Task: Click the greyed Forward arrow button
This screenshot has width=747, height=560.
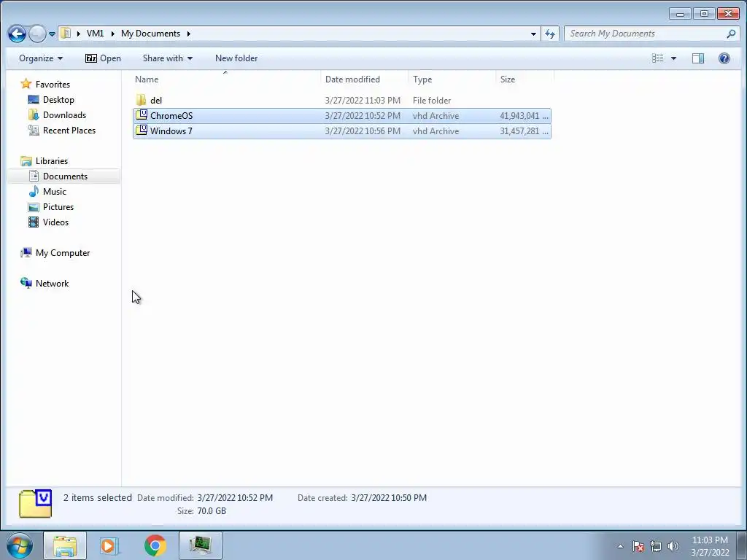Action: click(x=37, y=34)
